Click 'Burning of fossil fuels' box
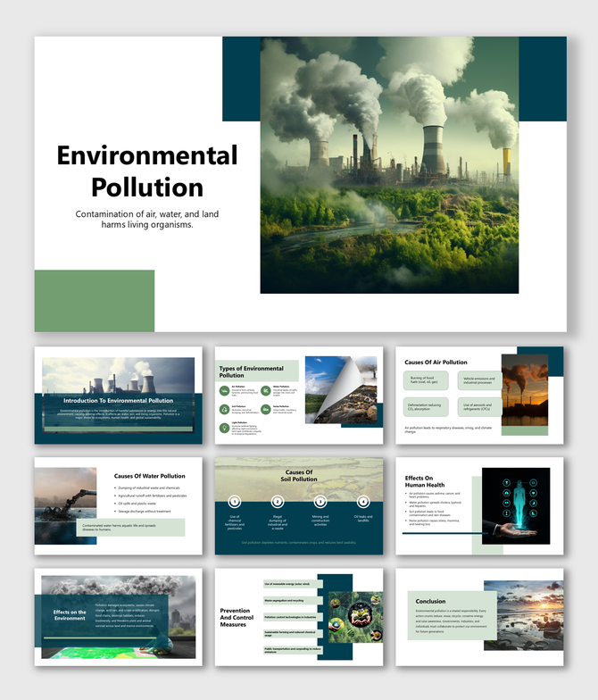This screenshot has width=598, height=700. coord(426,380)
